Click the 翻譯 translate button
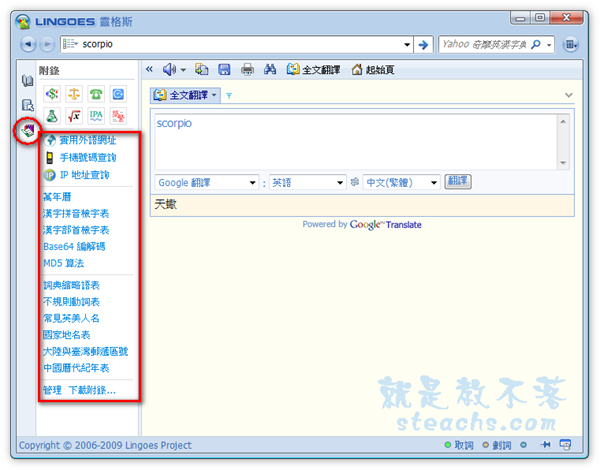This screenshot has width=600, height=470. coord(458,181)
